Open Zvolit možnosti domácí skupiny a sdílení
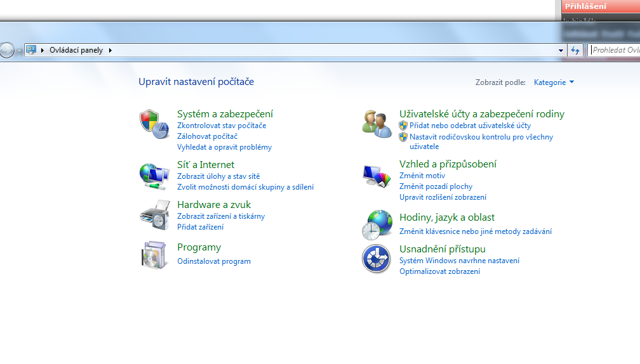 [x=245, y=187]
